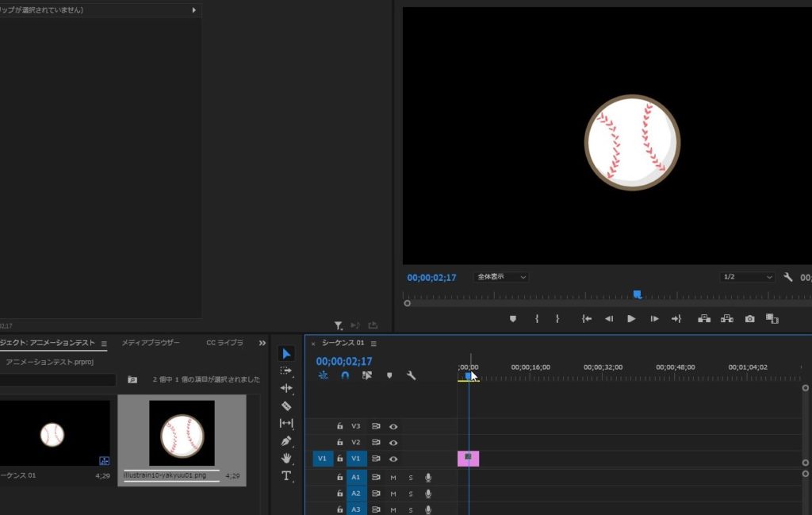
Task: Choose the Hand tool
Action: pyautogui.click(x=286, y=458)
